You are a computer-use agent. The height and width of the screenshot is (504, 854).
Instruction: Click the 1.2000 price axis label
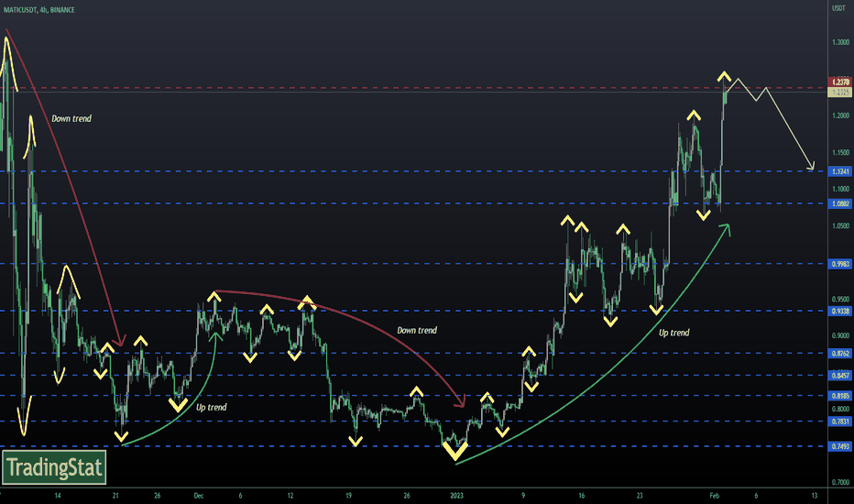point(840,115)
